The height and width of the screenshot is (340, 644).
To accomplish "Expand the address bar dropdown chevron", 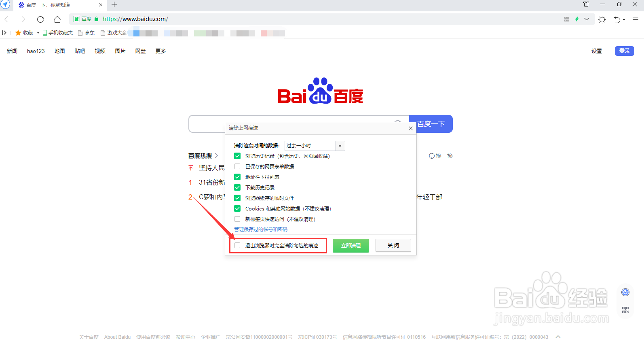I will coord(587,19).
